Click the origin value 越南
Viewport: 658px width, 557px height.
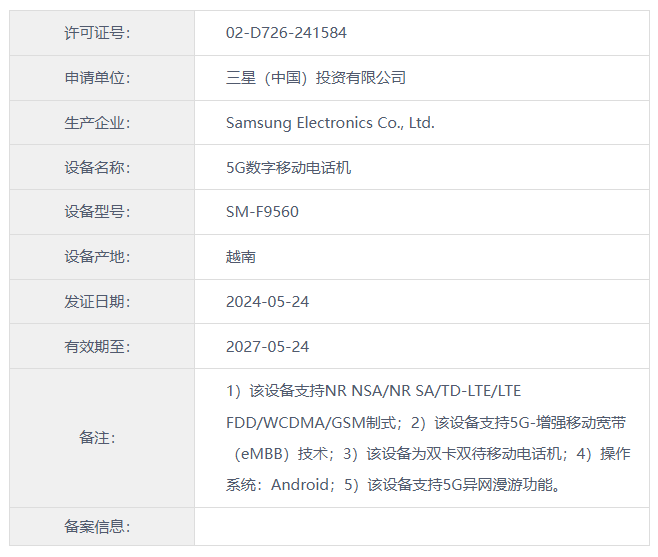pos(241,257)
